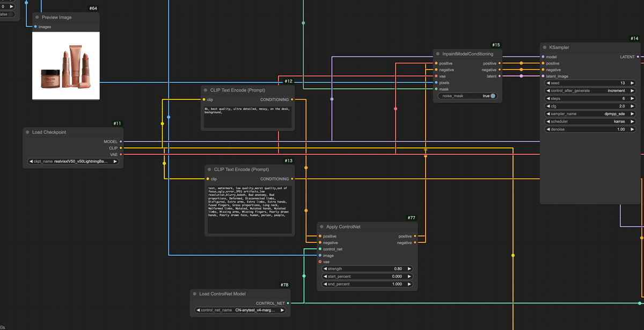
Task: Click the cfg value field showing 2.0
Action: tap(590, 106)
